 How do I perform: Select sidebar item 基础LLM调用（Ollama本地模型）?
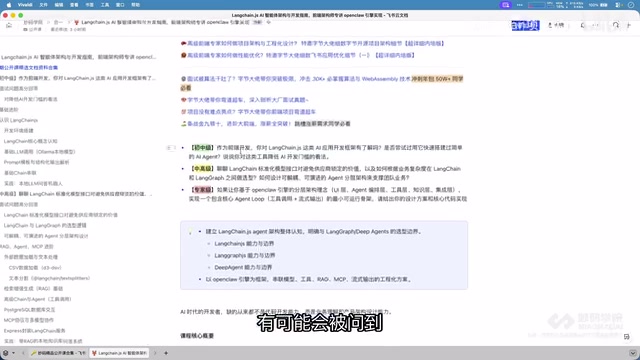point(40,152)
